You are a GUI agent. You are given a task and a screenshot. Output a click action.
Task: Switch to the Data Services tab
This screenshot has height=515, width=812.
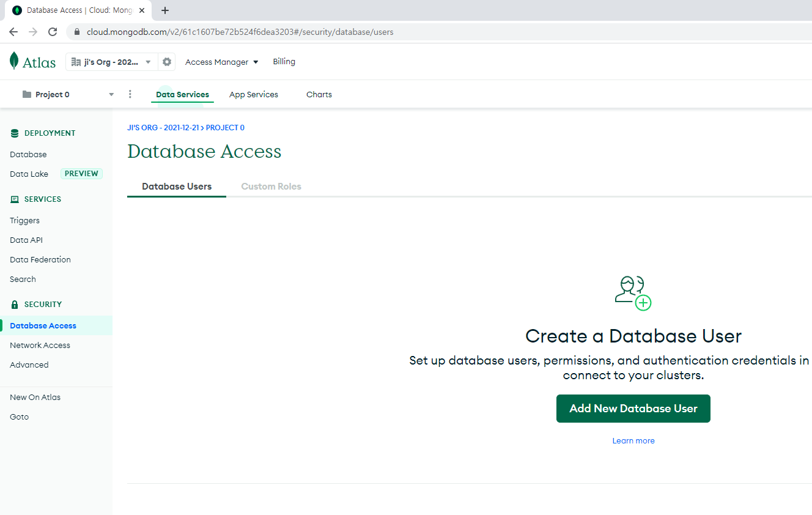(x=182, y=94)
